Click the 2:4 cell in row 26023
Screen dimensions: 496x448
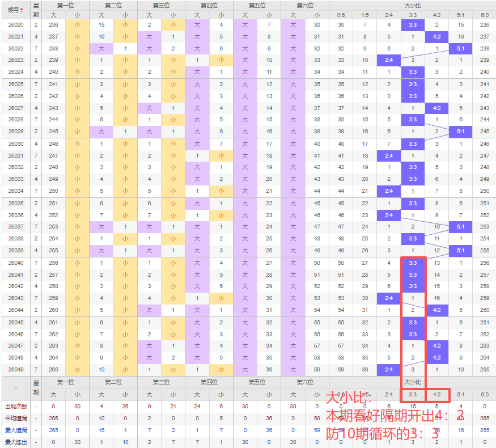point(389,60)
